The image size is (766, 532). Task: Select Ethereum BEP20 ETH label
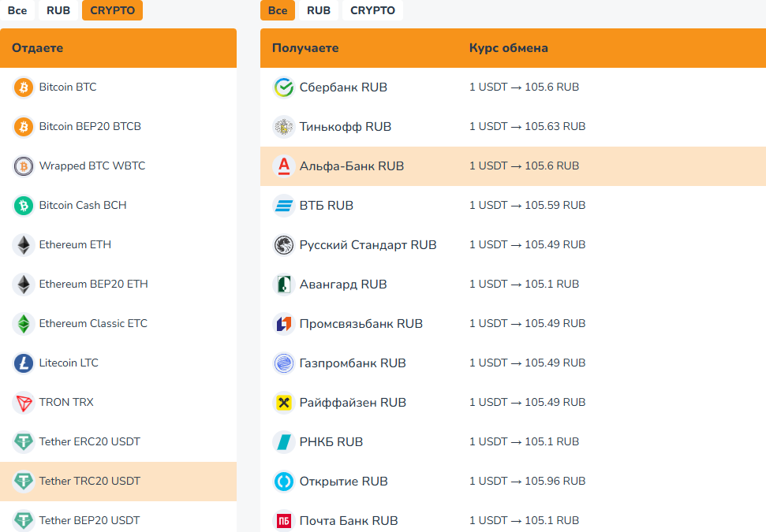93,284
